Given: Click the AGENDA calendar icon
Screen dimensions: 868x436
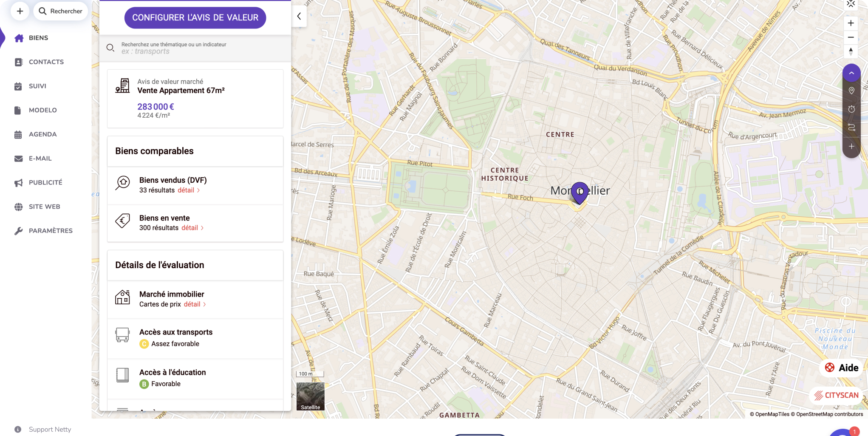Looking at the screenshot, I should [18, 135].
